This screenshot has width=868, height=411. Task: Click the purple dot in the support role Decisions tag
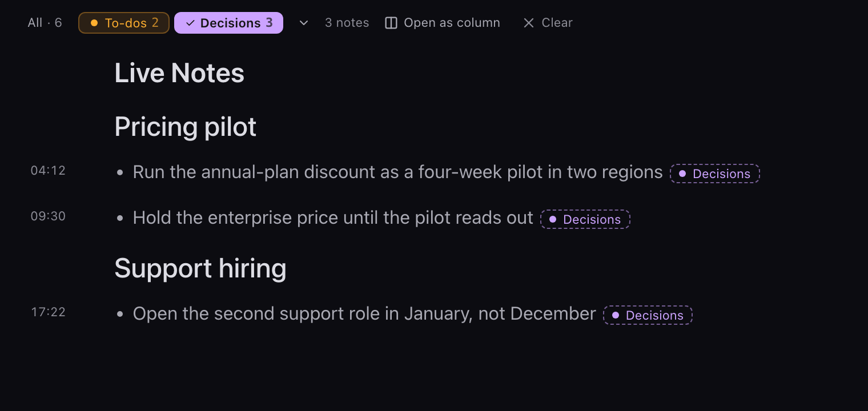click(615, 315)
